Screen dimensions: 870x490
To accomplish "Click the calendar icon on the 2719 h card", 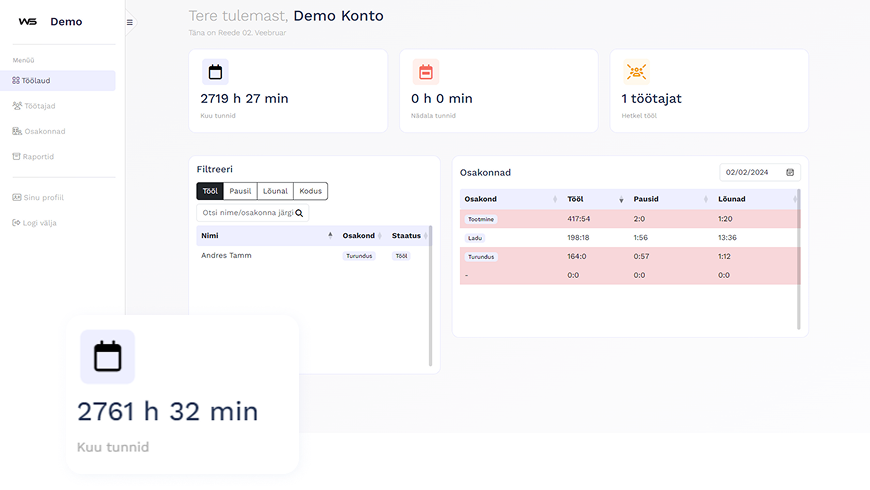I will click(215, 72).
